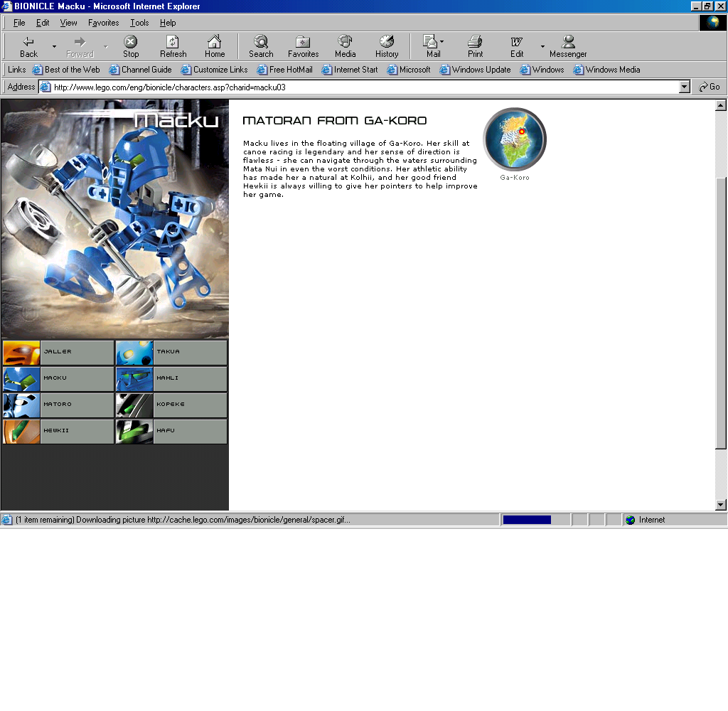
Task: Click the page icon beside the address URL
Action: tap(45, 87)
